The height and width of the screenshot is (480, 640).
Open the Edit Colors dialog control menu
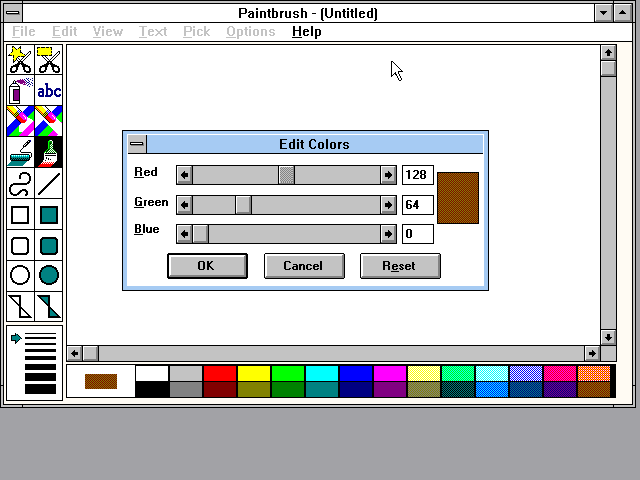click(x=137, y=144)
